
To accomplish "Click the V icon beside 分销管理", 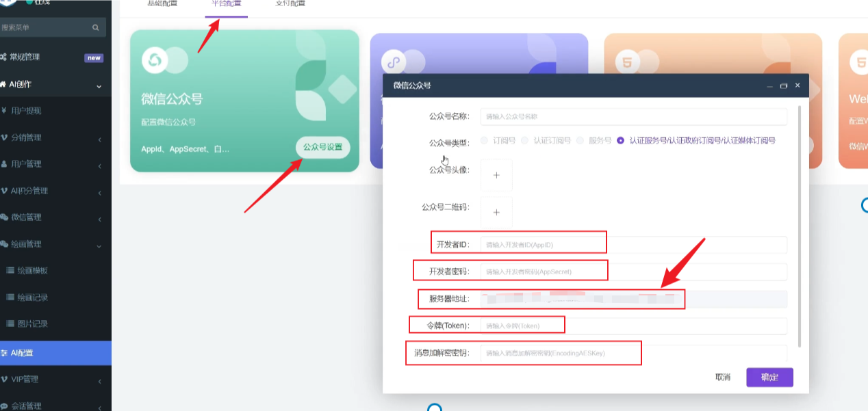I will point(4,137).
